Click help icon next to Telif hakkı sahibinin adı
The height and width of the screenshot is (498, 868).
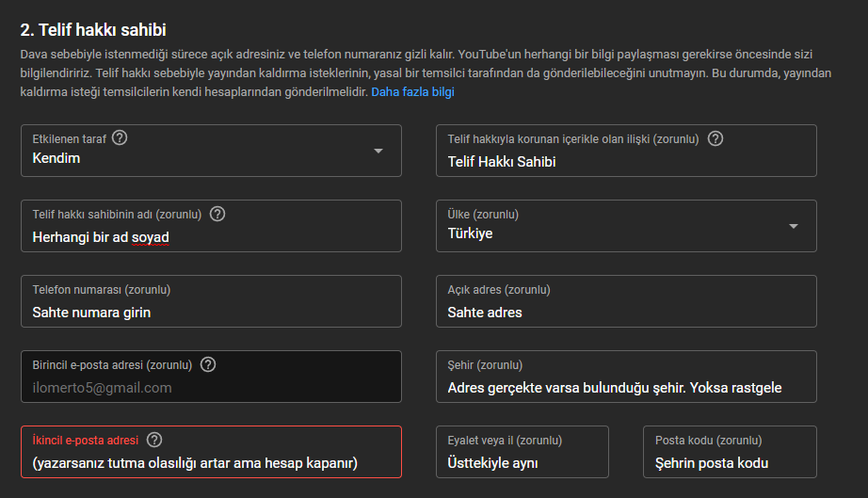click(x=217, y=214)
